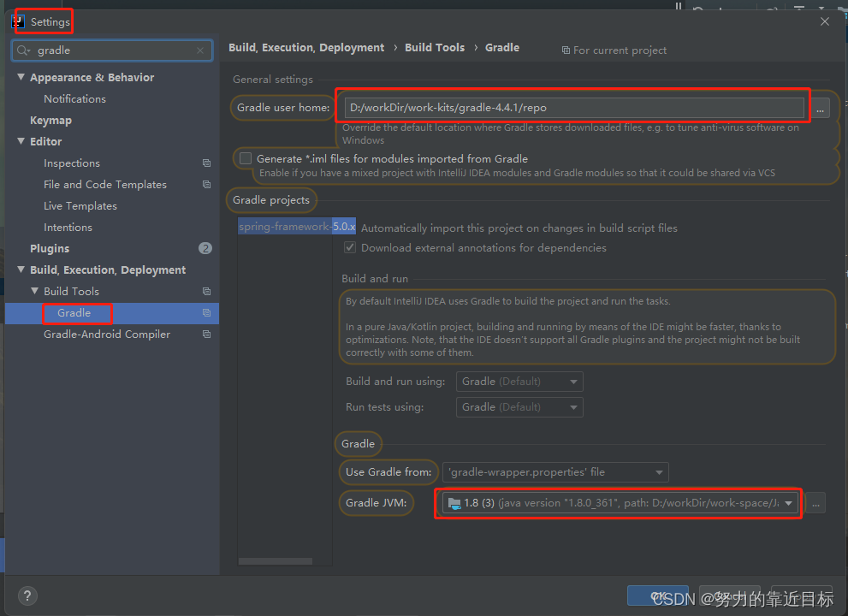The height and width of the screenshot is (616, 848).
Task: Click the Editor label in tree
Action: click(46, 142)
